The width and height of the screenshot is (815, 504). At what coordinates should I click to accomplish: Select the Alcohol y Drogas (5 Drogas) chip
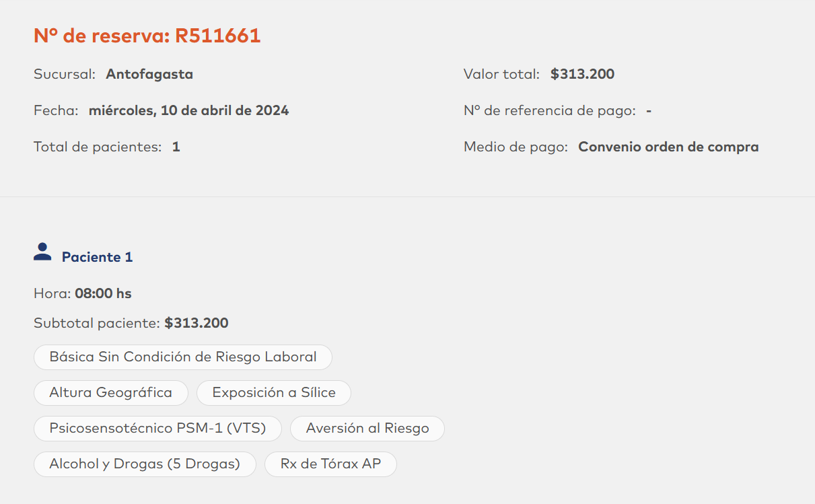[x=145, y=464]
